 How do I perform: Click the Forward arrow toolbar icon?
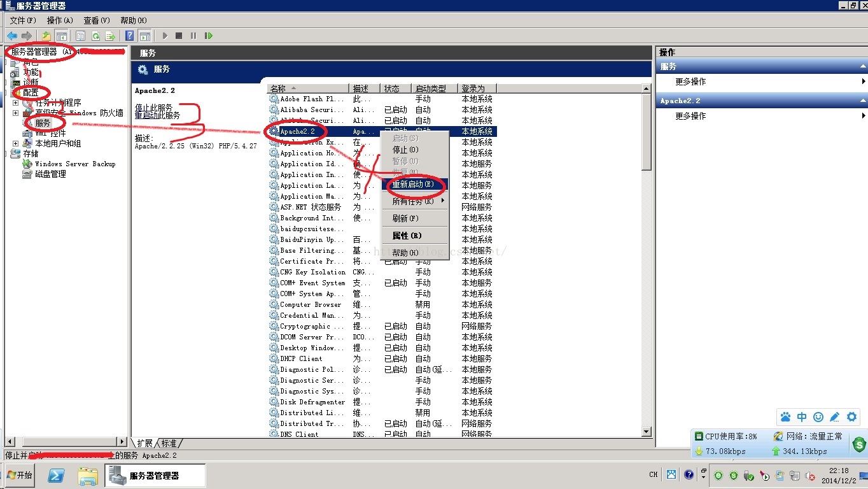26,36
